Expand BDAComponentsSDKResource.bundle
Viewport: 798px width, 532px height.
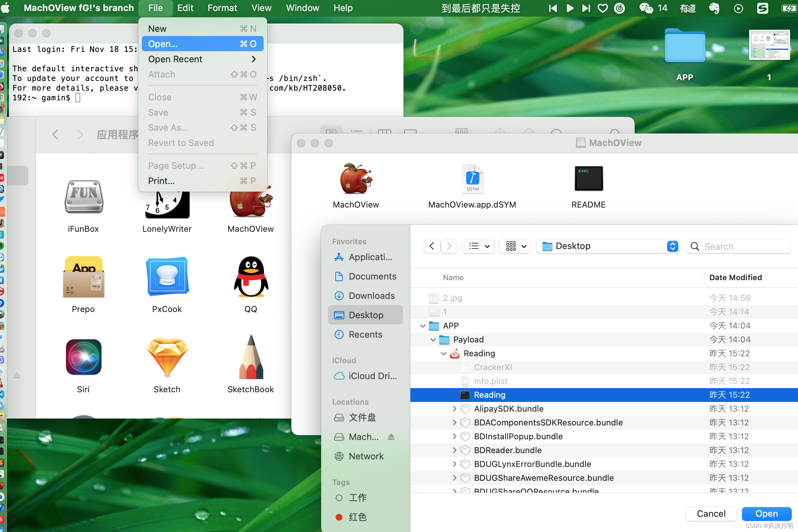click(x=454, y=423)
